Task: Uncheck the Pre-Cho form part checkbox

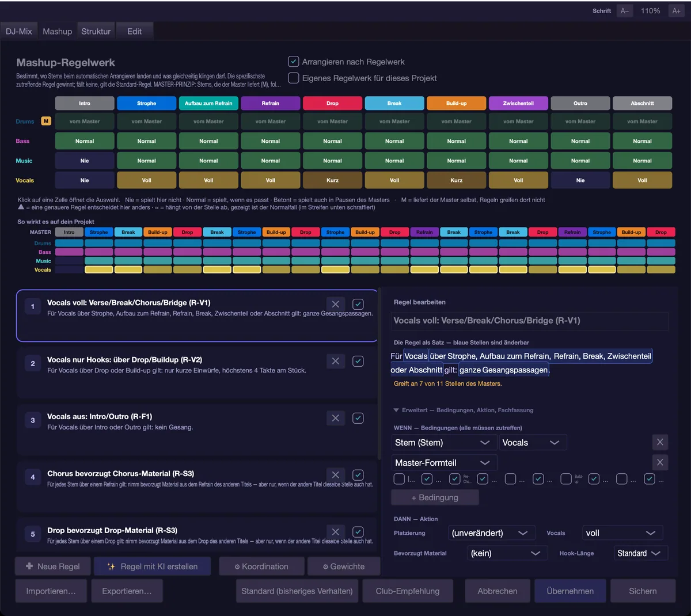Action: tap(454, 479)
